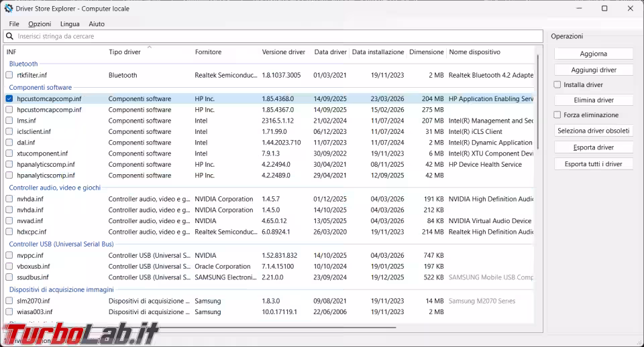Open the Opzioni menu
644x347 pixels.
[x=40, y=24]
